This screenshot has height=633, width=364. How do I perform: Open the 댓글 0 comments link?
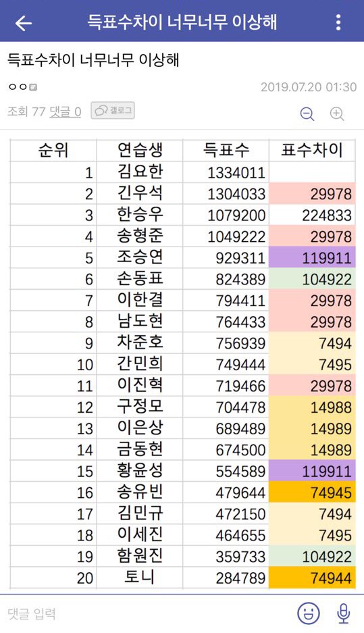pos(65,111)
